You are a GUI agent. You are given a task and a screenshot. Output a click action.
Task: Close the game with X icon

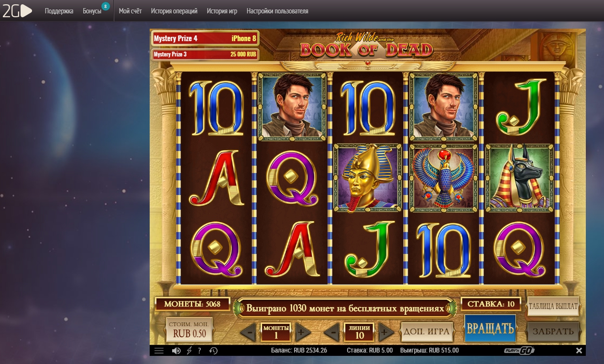[579, 351]
